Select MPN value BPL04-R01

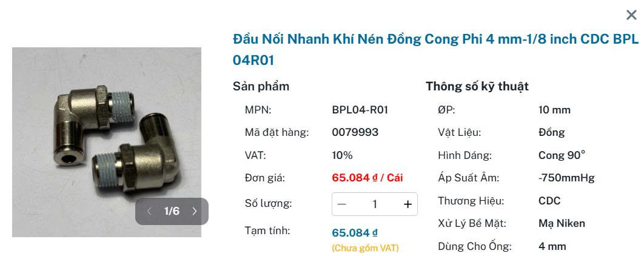point(360,110)
